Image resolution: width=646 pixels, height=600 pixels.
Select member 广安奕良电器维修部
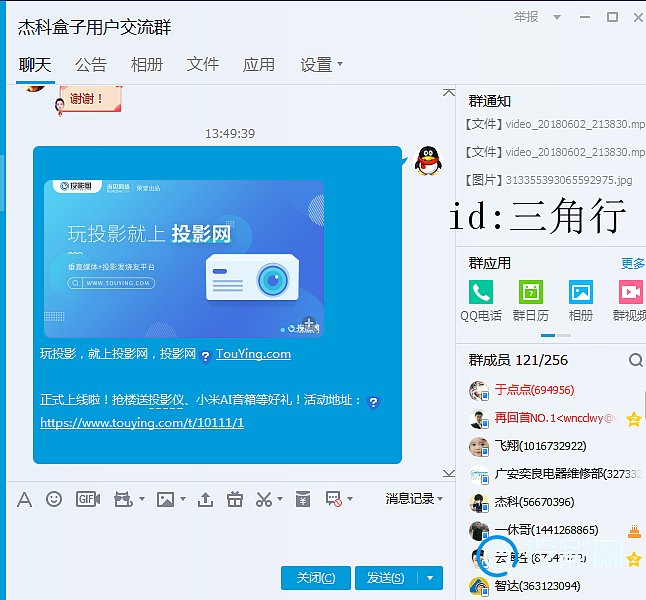pyautogui.click(x=556, y=474)
